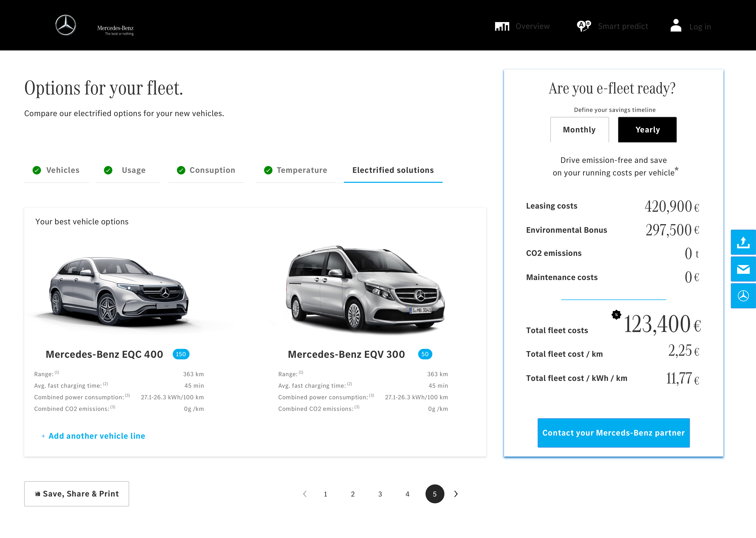
Task: Click Save, Share & Print button
Action: 76,494
